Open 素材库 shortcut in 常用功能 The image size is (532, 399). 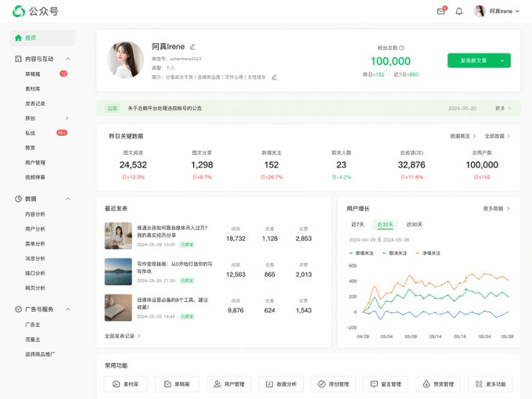click(x=125, y=384)
